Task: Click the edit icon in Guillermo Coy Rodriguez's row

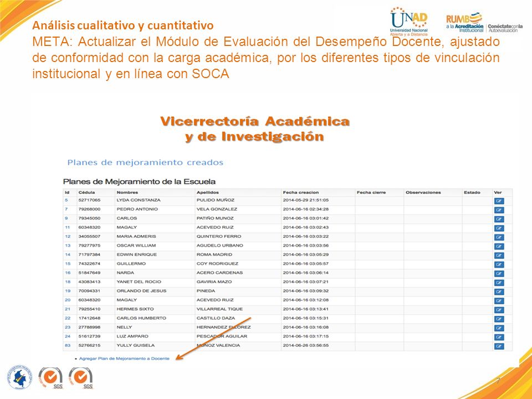Action: (499, 265)
